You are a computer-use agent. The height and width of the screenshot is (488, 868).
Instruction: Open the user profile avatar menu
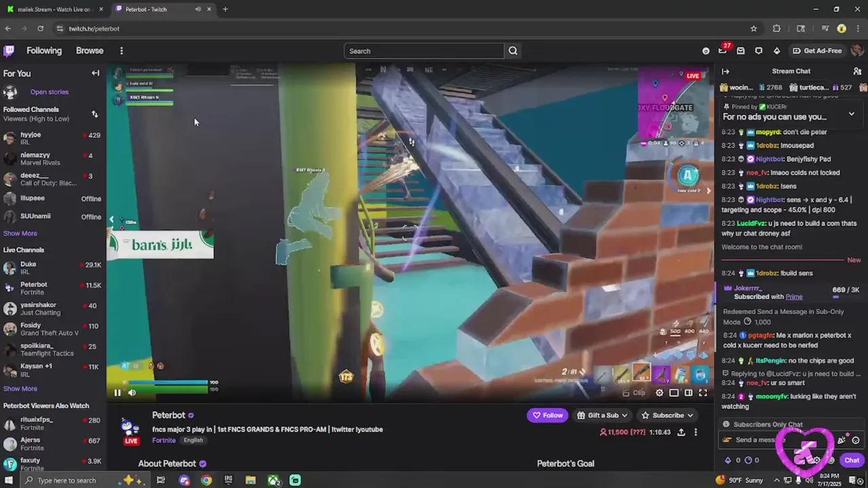point(857,51)
